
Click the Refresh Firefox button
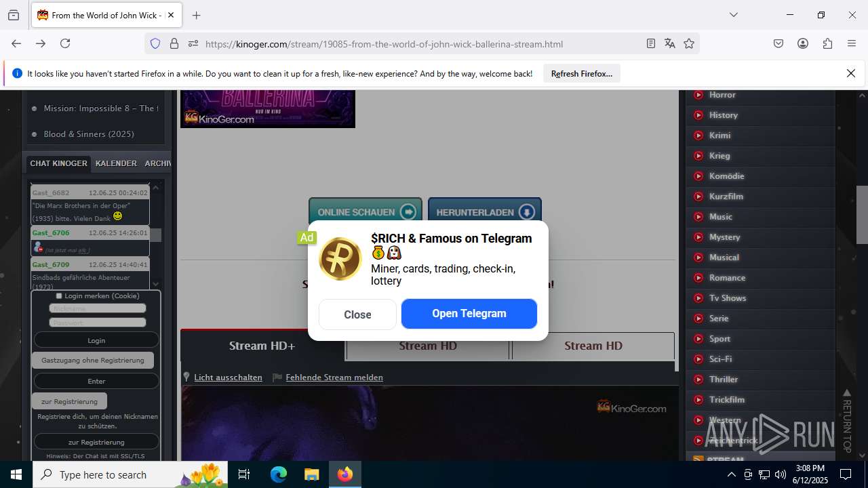(582, 73)
